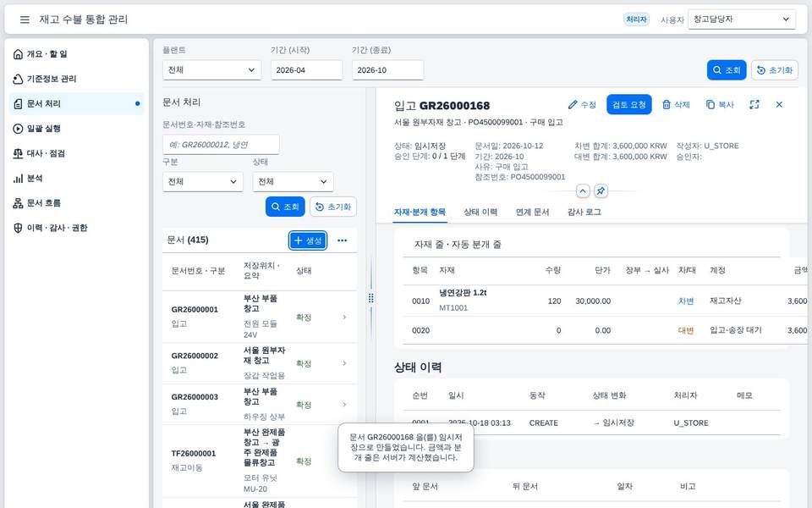Image resolution: width=812 pixels, height=508 pixels.
Task: Select document TF26000001 row text
Action: tap(194, 454)
